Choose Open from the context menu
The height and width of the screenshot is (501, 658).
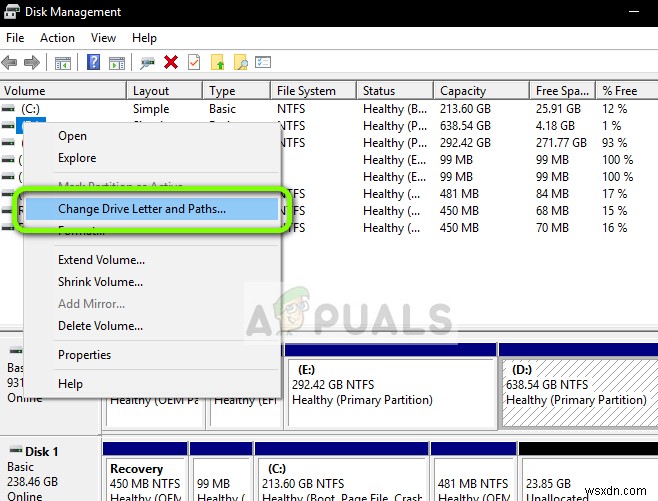click(x=152, y=136)
